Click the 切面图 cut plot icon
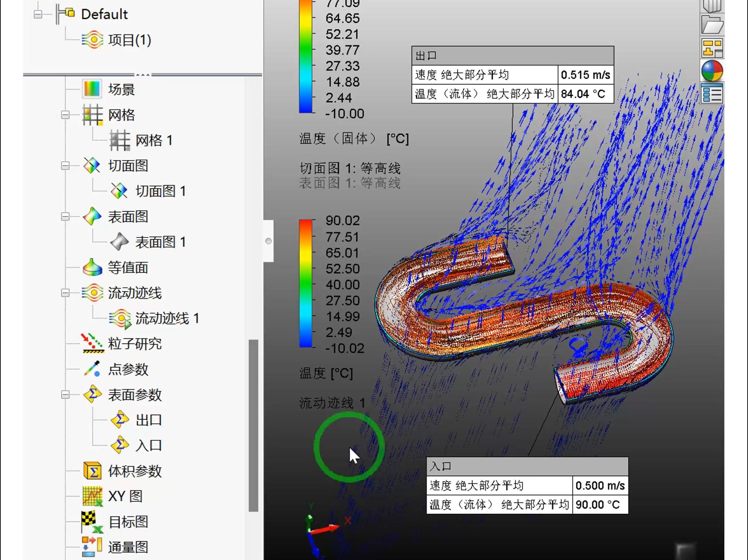 [92, 166]
